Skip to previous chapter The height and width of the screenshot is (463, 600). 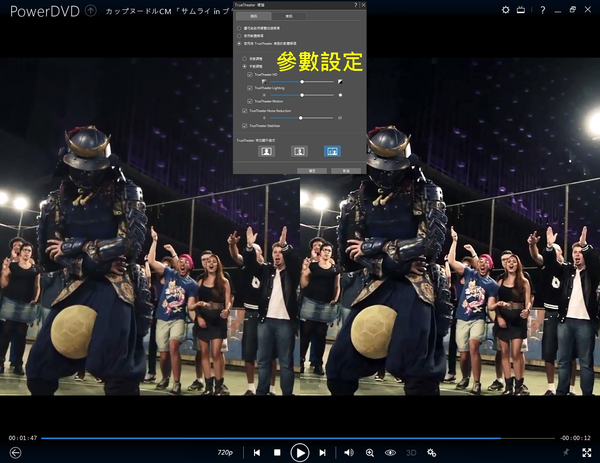coord(257,452)
